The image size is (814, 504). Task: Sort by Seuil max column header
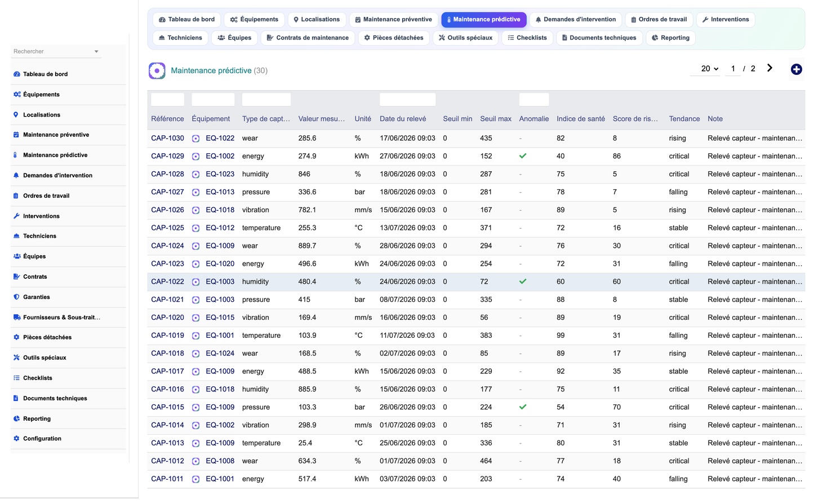point(496,119)
